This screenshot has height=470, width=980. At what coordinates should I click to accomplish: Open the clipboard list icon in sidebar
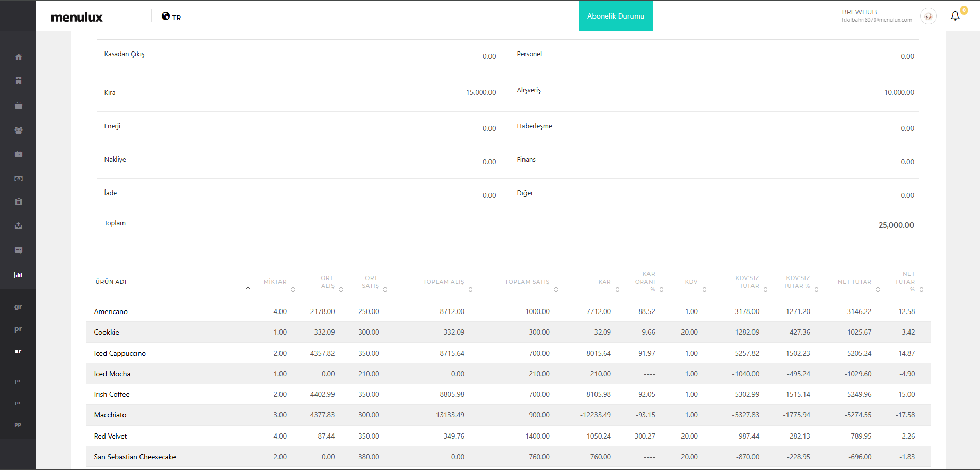tap(19, 202)
